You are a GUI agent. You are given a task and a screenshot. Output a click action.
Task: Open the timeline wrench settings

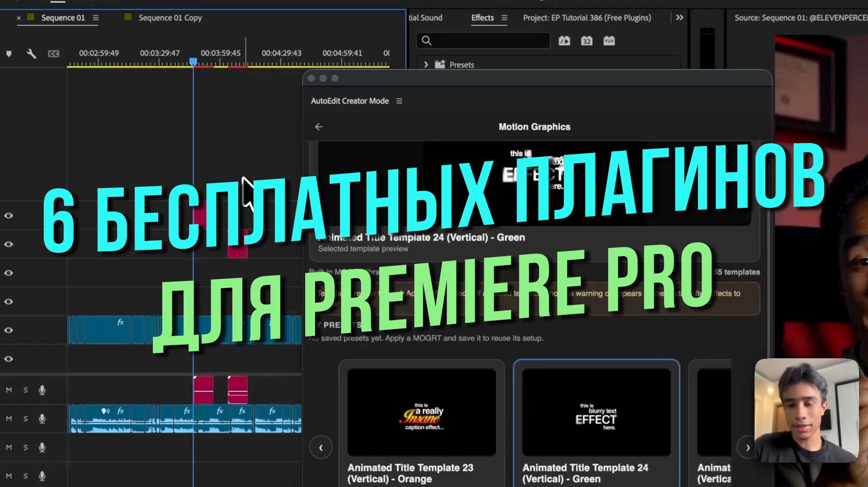pos(31,54)
